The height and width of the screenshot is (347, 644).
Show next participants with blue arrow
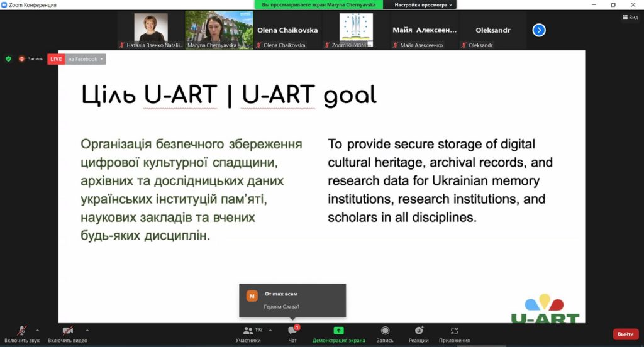tap(539, 30)
